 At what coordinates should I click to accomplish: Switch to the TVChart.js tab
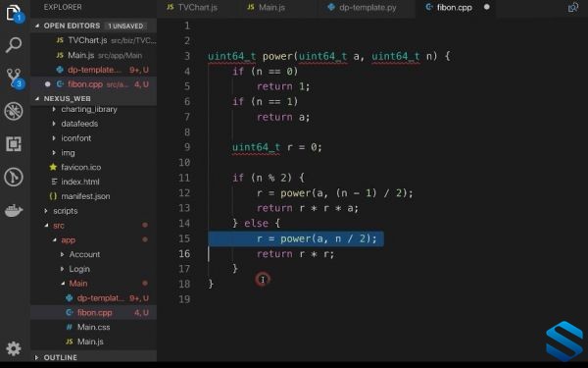[x=192, y=7]
